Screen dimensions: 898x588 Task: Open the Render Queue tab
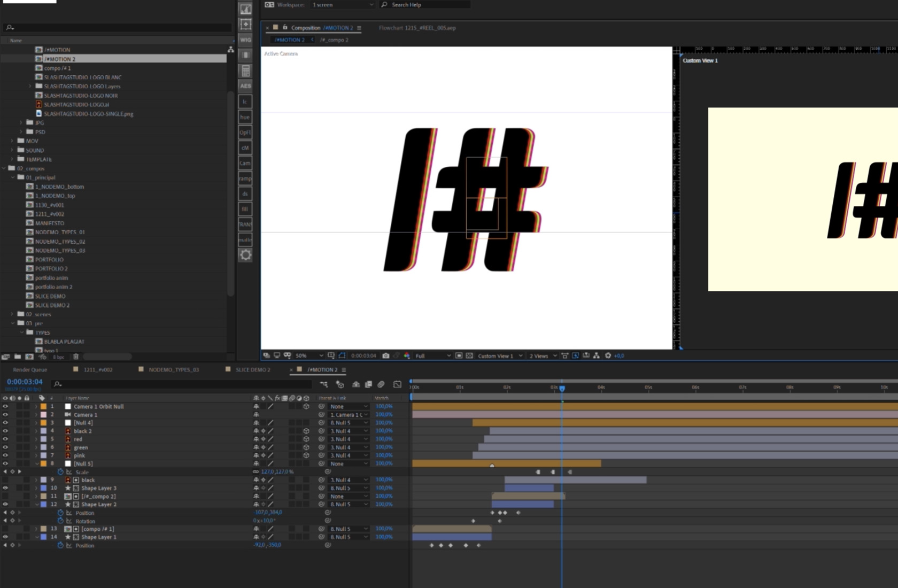(x=30, y=369)
